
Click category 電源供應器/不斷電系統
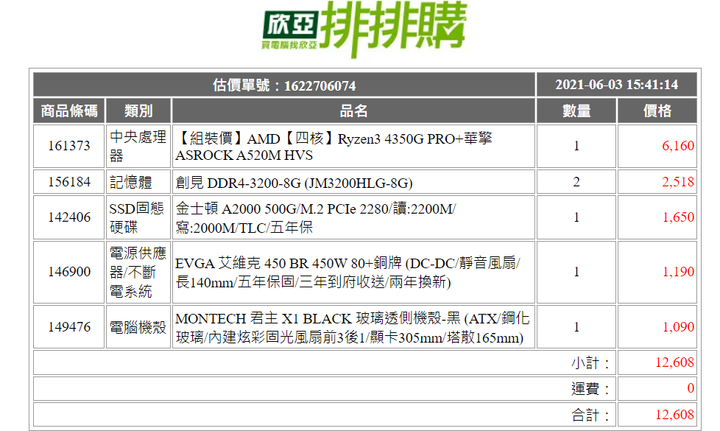138,272
